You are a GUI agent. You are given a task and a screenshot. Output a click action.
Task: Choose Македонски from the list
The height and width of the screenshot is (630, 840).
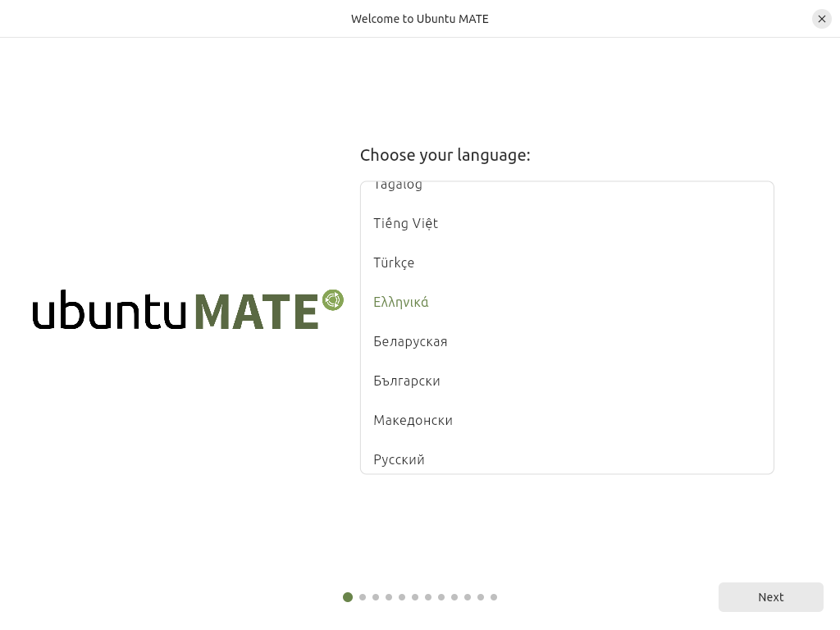(413, 420)
